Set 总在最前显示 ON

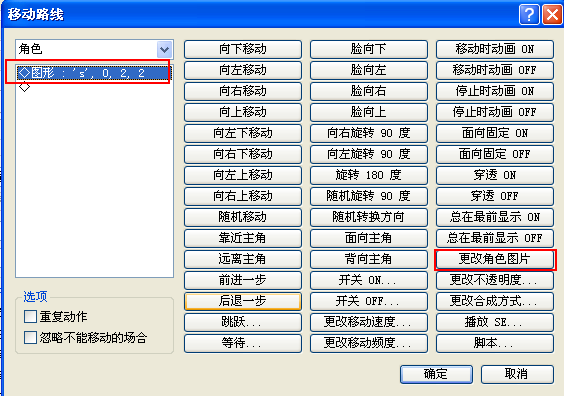coord(495,217)
